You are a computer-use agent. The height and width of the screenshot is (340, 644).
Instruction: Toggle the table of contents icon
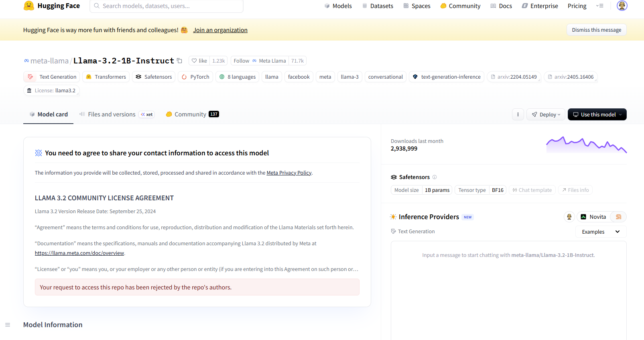[x=8, y=325]
